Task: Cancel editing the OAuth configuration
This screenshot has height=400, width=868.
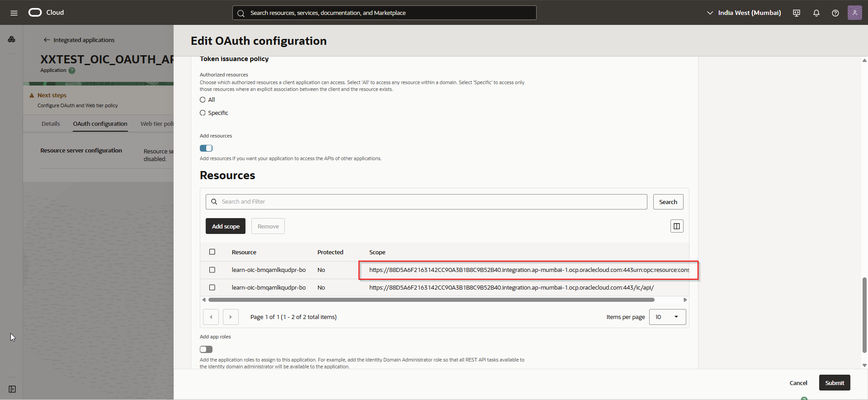Action: (798, 383)
